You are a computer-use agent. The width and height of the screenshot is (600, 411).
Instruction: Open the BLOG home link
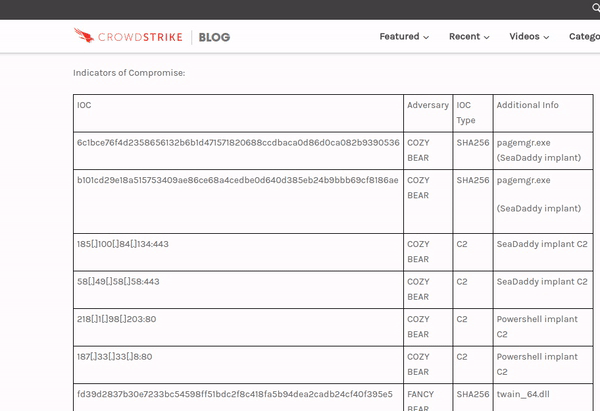(x=214, y=37)
